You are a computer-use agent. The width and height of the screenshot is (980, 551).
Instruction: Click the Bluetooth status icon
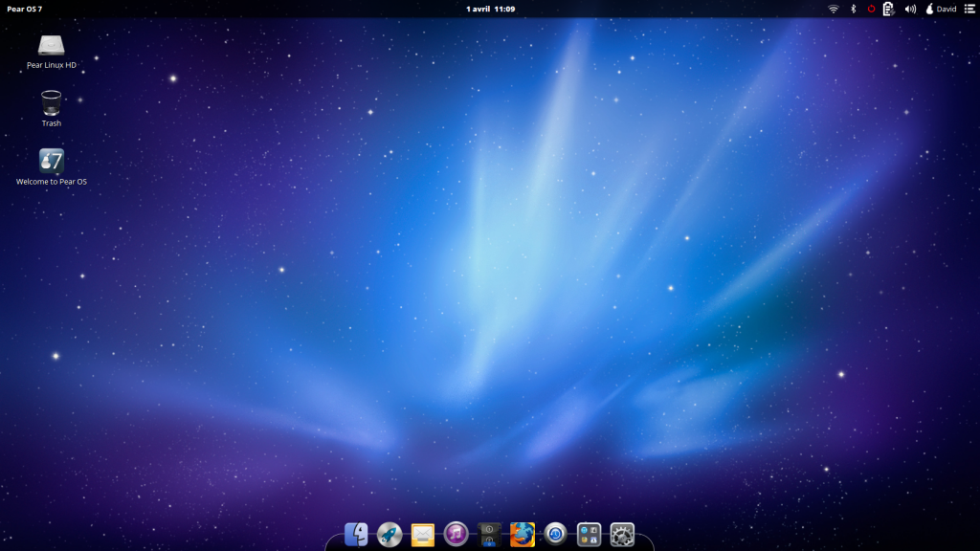tap(853, 9)
